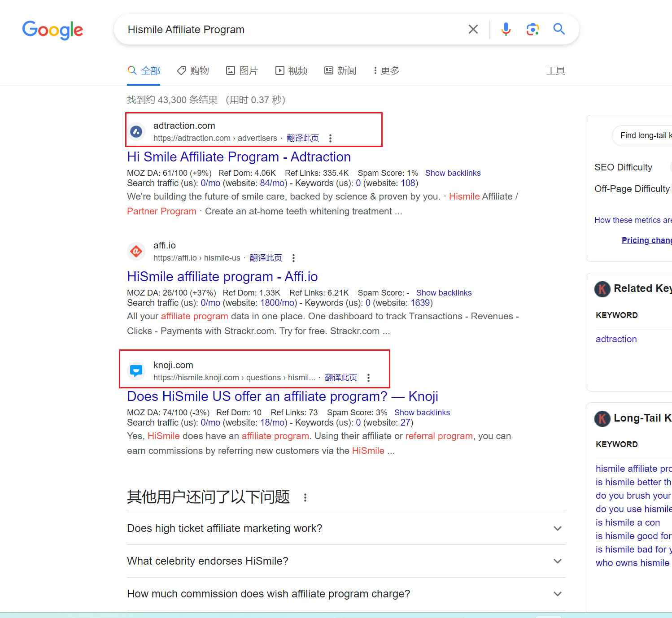Start voice search with microphone icon
Screen dimensions: 672x618
point(506,30)
